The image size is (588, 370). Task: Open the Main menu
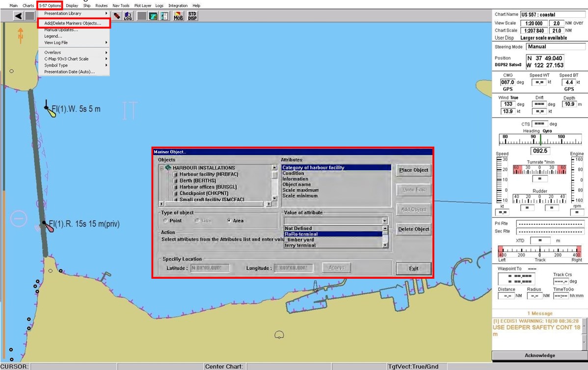coord(14,5)
